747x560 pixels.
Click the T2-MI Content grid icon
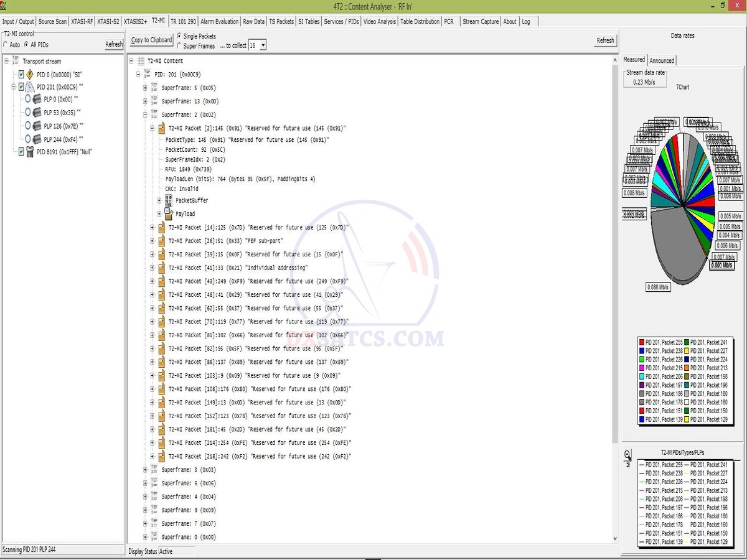[x=140, y=61]
